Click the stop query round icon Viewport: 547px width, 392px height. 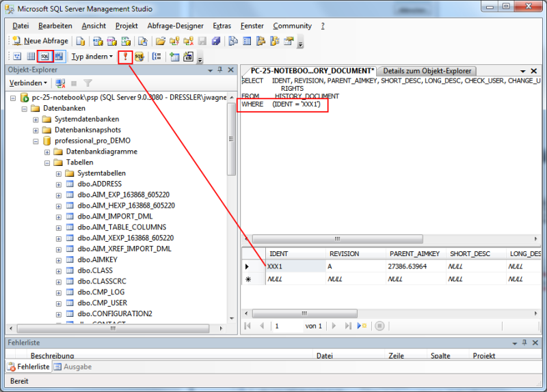click(x=379, y=326)
